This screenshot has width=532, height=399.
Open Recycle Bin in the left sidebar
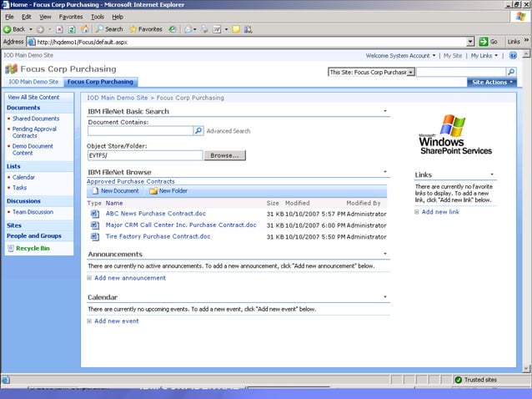33,248
